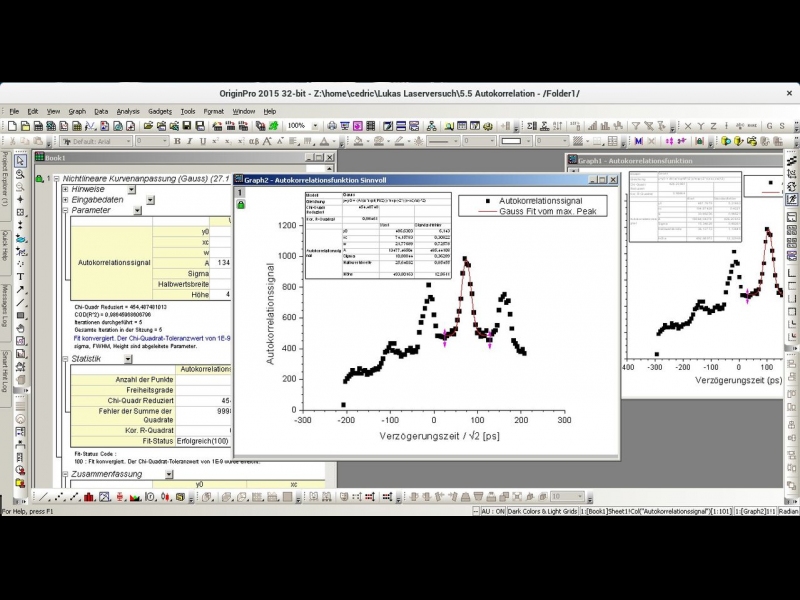
Task: Open the Hinweise dropdown arrow
Action: [131, 190]
